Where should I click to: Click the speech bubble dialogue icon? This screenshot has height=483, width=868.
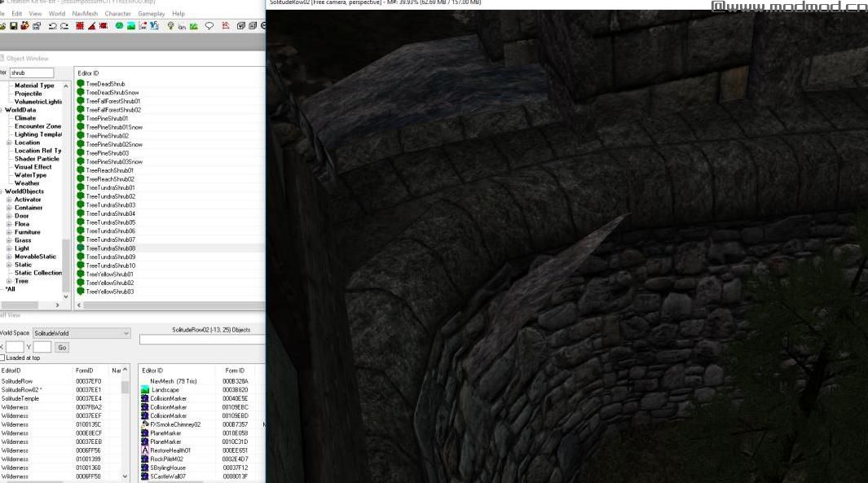(x=209, y=26)
